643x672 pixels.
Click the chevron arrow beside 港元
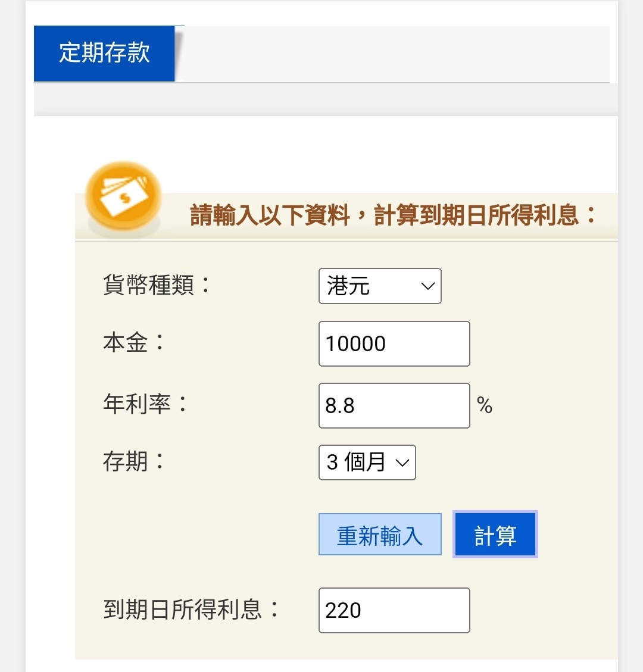click(427, 286)
